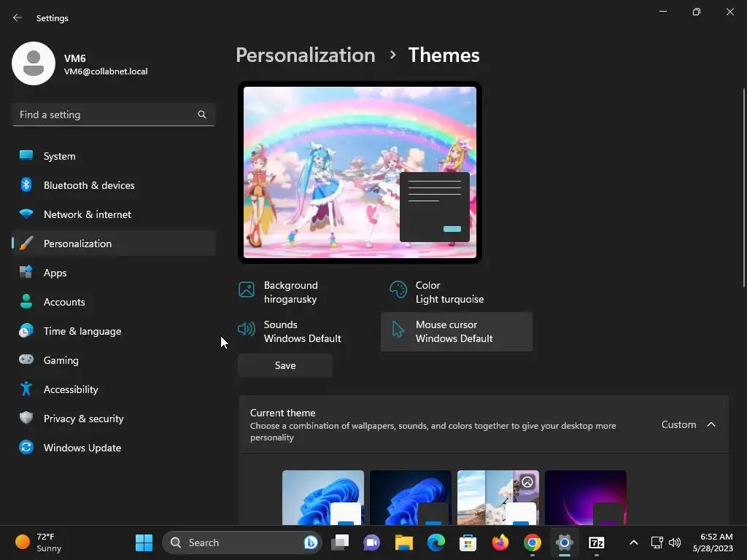Launch Microsoft Edge from the taskbar
The image size is (747, 560).
tap(436, 542)
